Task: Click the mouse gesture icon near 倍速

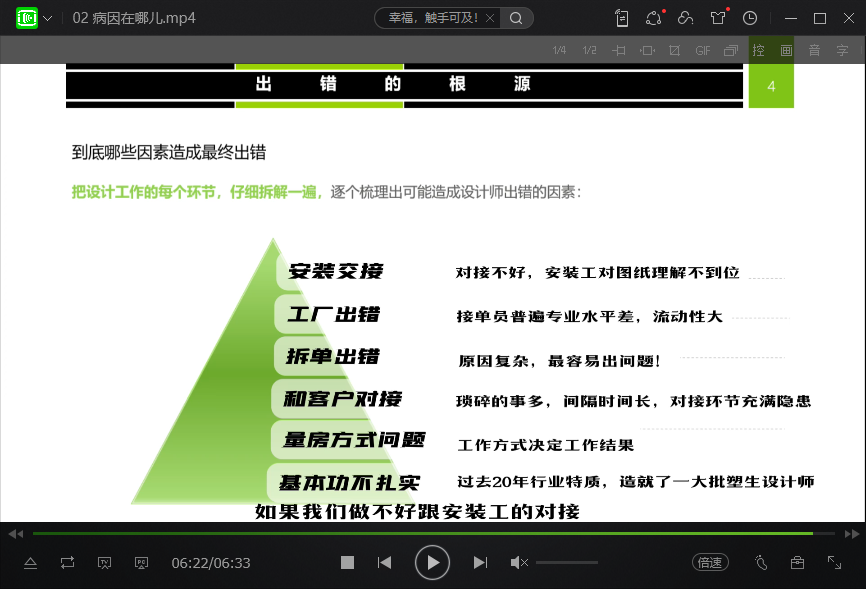Action: 761,562
